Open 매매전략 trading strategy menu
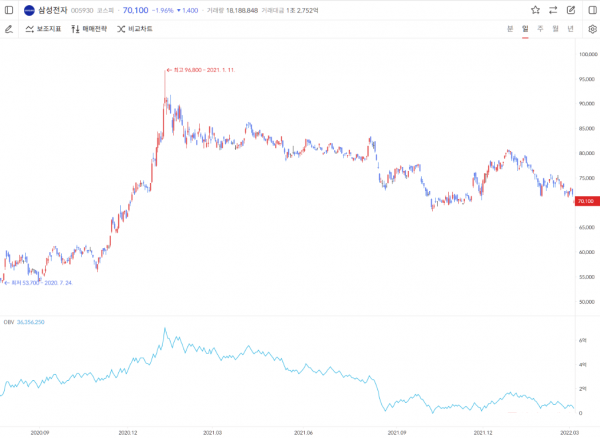The image size is (600, 438). pos(89,29)
